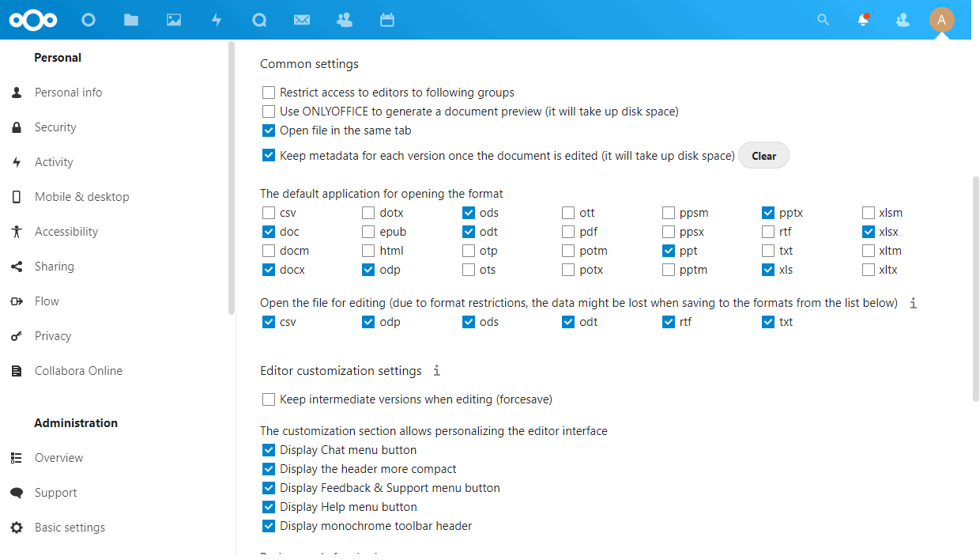The height and width of the screenshot is (560, 980).
Task: Open Flow settings
Action: [47, 301]
